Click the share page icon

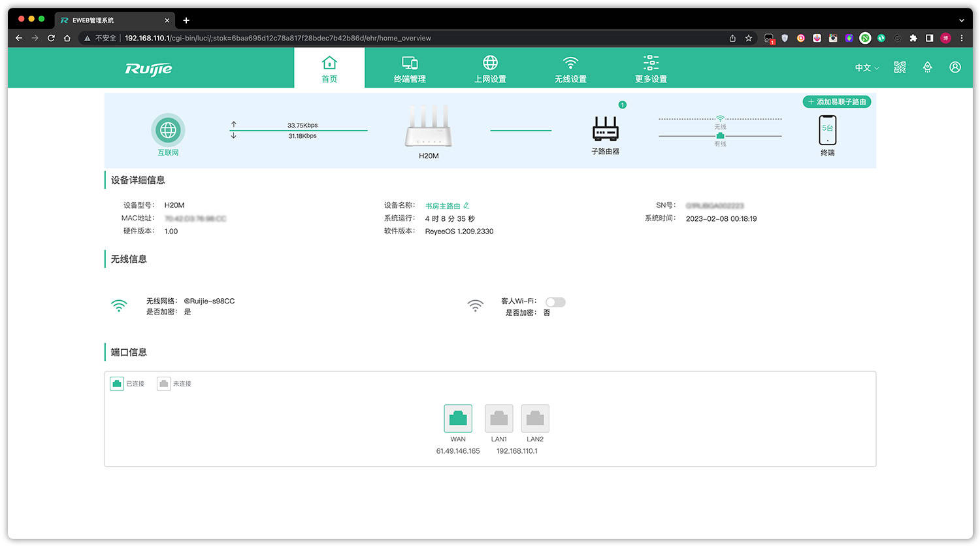coord(732,38)
